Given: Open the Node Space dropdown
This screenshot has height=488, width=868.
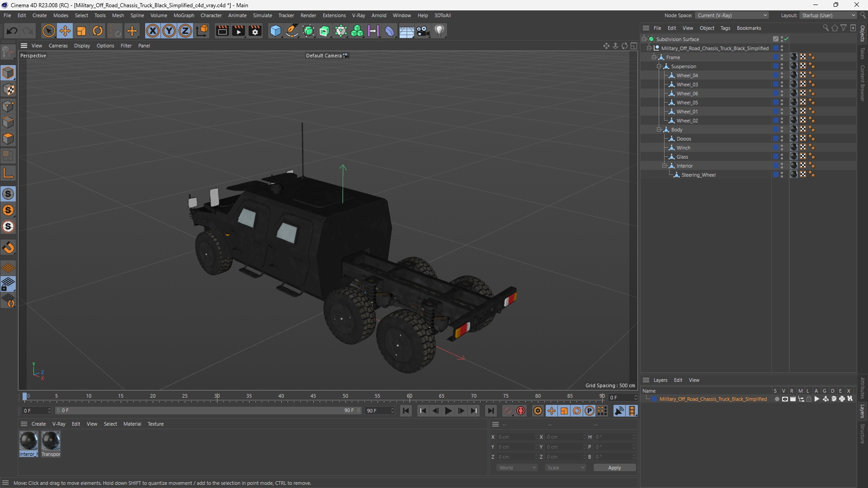Looking at the screenshot, I should pos(732,15).
